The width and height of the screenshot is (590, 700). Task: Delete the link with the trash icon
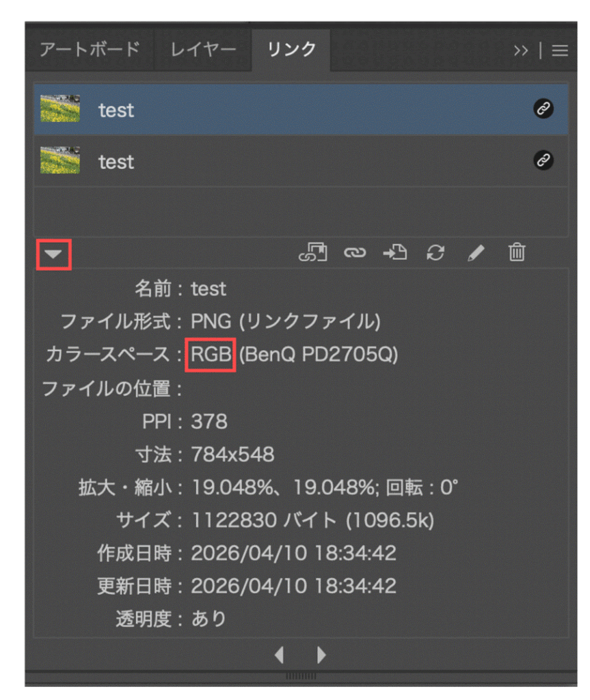click(x=517, y=253)
